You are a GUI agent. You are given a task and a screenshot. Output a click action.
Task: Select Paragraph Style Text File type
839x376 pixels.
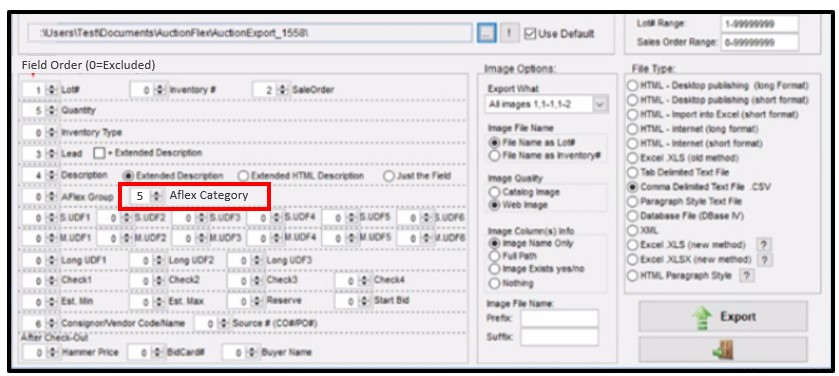click(x=633, y=202)
